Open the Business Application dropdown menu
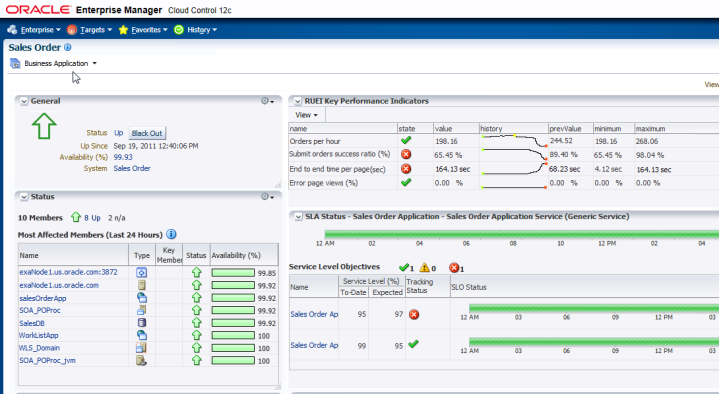The height and width of the screenshot is (394, 719). pos(61,63)
